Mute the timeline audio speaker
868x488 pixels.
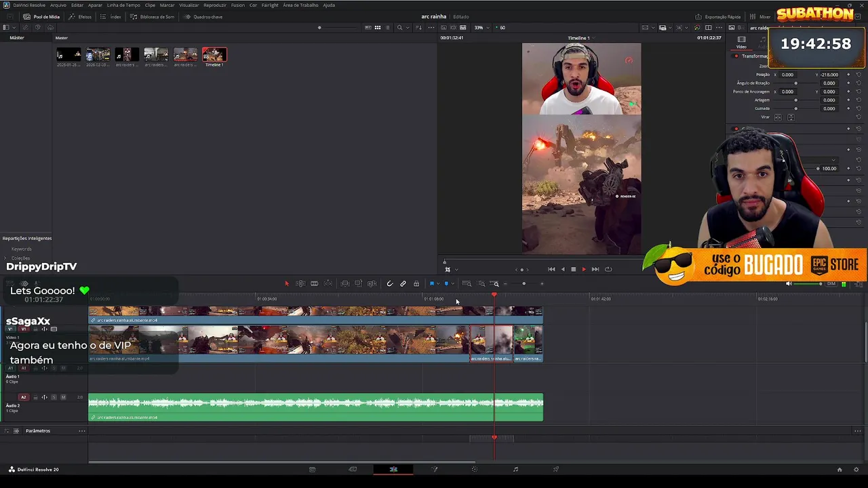[789, 283]
